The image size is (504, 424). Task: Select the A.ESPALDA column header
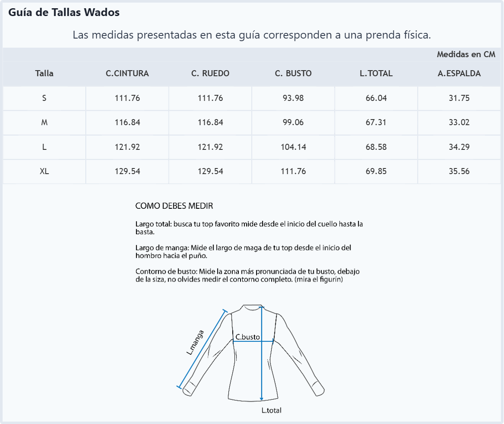coord(459,73)
